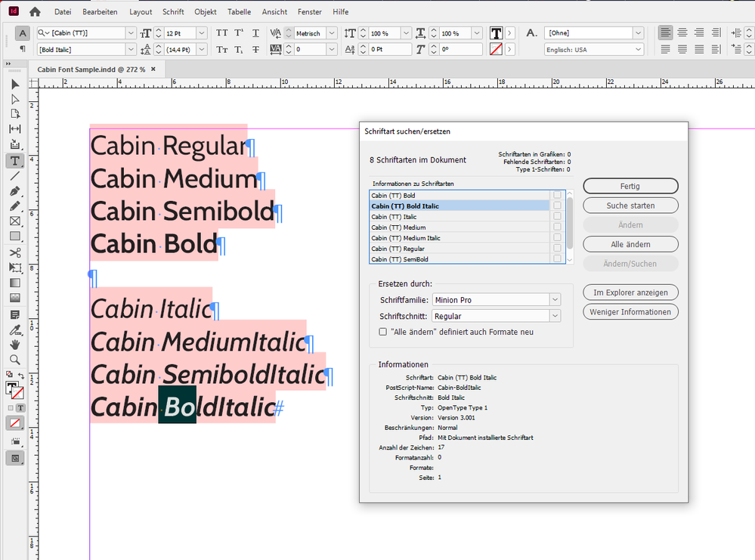Click the stroke none swatch in control bar
755x560 pixels.
point(496,49)
